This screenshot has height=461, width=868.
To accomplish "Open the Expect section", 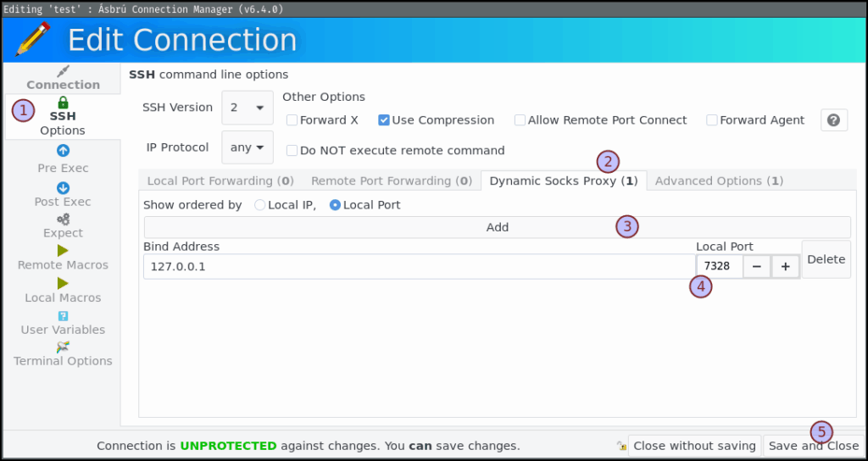I will click(63, 225).
